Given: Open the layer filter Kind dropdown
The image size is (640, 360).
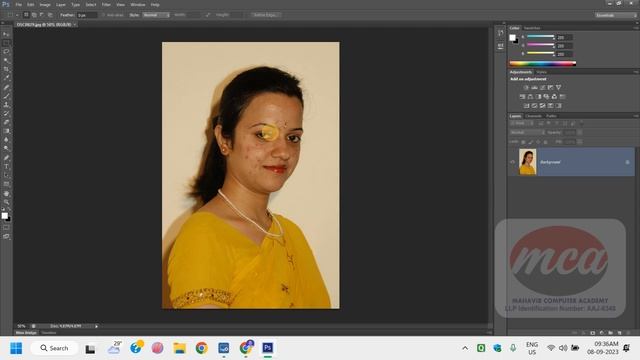Looking at the screenshot, I should tap(521, 123).
